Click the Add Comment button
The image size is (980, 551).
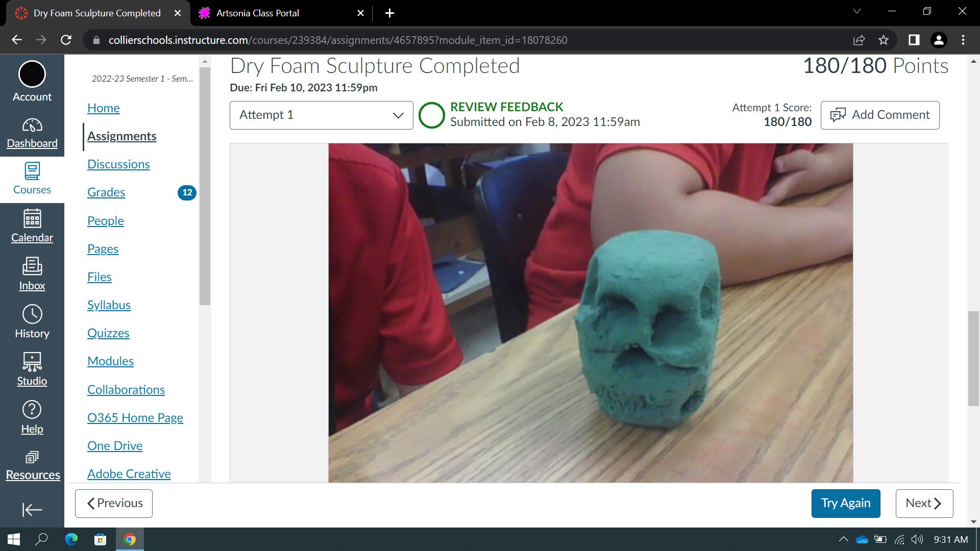pyautogui.click(x=879, y=115)
